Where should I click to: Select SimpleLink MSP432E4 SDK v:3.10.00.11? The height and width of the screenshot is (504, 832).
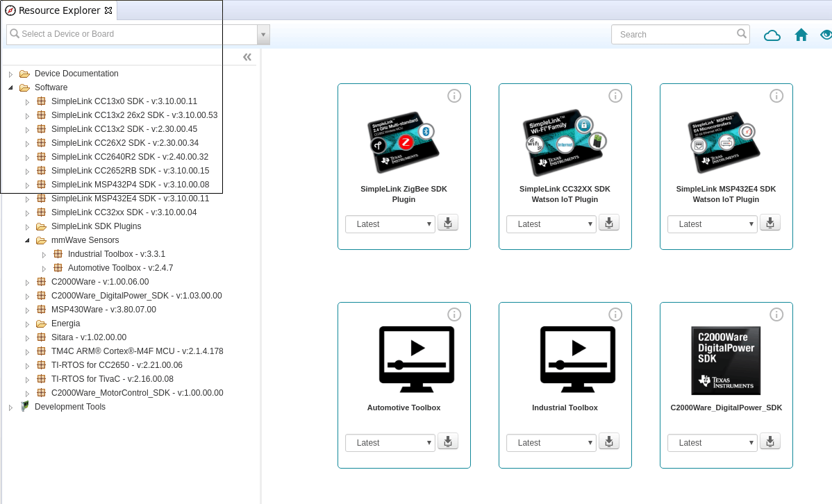(x=130, y=199)
